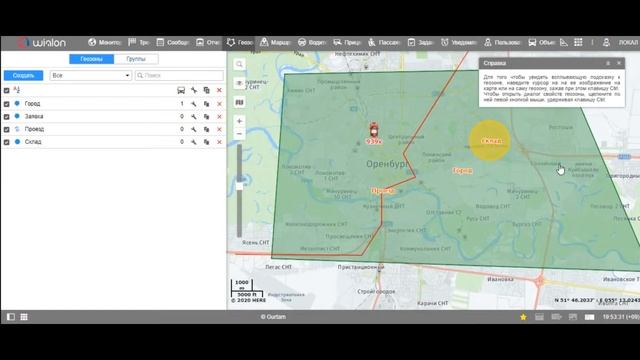Image resolution: width=640 pixels, height=360 pixels.
Task: Open the Monitoring tab in the top menu
Action: (104, 42)
